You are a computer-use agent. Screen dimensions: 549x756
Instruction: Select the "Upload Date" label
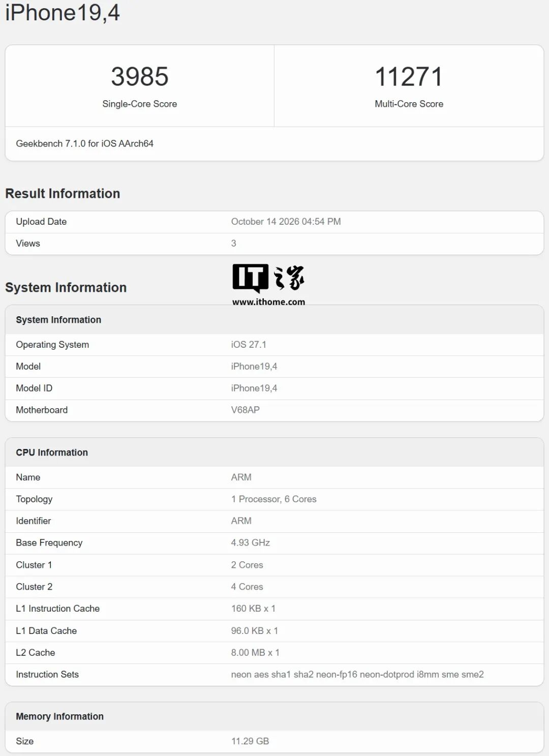coord(41,222)
